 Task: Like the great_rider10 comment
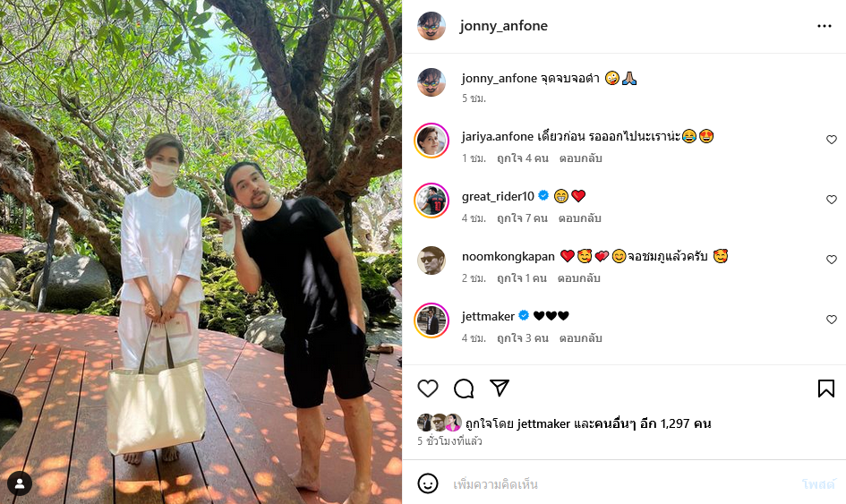click(832, 200)
